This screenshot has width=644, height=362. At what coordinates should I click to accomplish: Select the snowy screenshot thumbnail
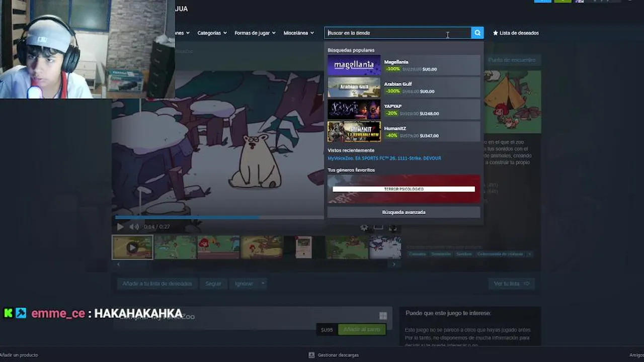click(385, 247)
